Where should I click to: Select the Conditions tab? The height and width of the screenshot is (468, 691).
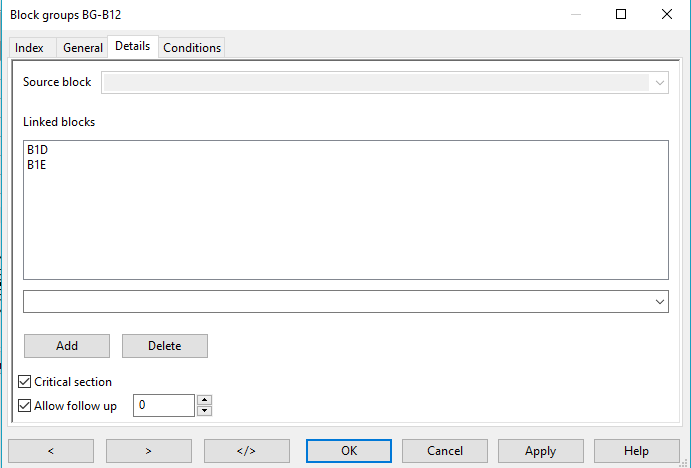tap(191, 48)
